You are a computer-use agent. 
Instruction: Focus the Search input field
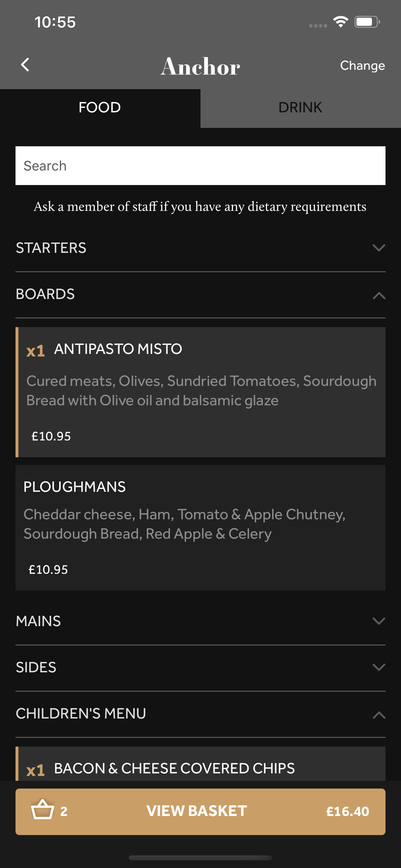tap(200, 165)
